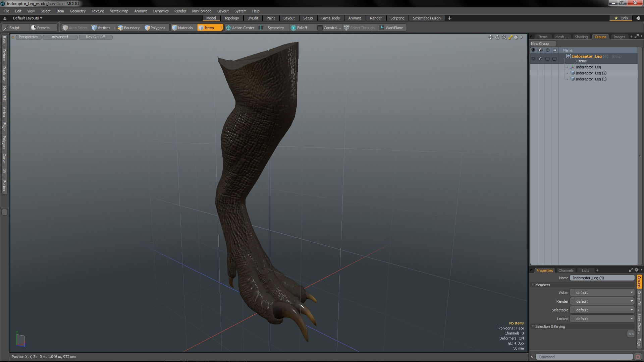Toggle the Symmetry option
This screenshot has width=644, height=362.
coord(272,28)
